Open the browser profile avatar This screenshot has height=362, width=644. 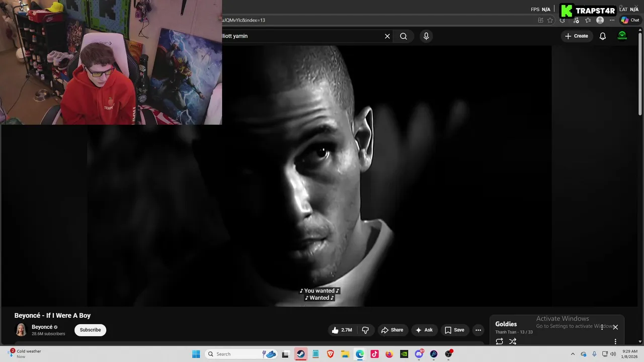click(x=600, y=20)
